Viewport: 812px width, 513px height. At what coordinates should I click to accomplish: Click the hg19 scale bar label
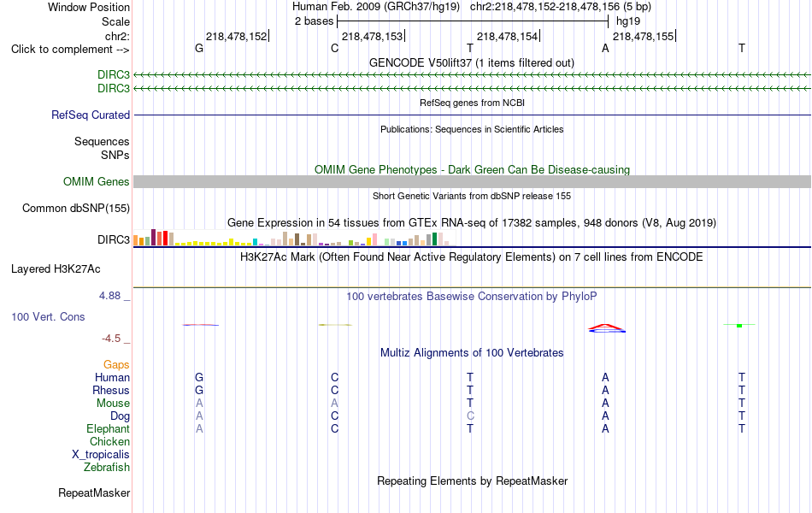click(x=627, y=21)
